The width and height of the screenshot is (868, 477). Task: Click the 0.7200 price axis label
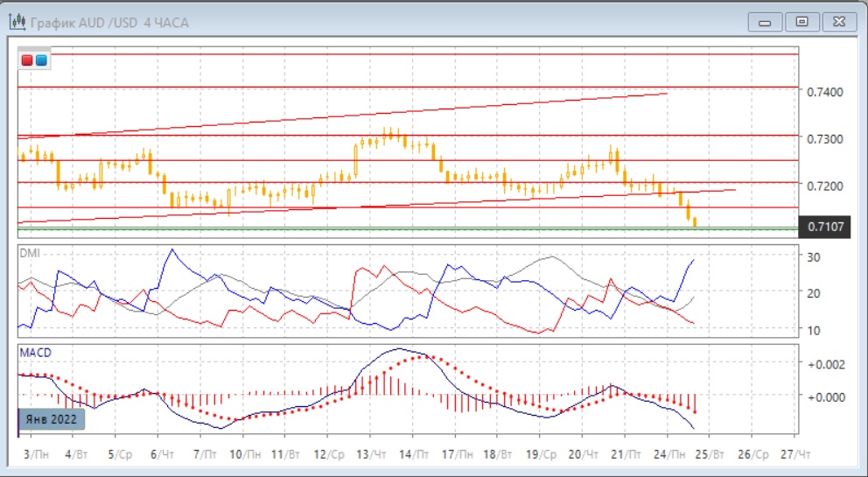click(x=825, y=186)
